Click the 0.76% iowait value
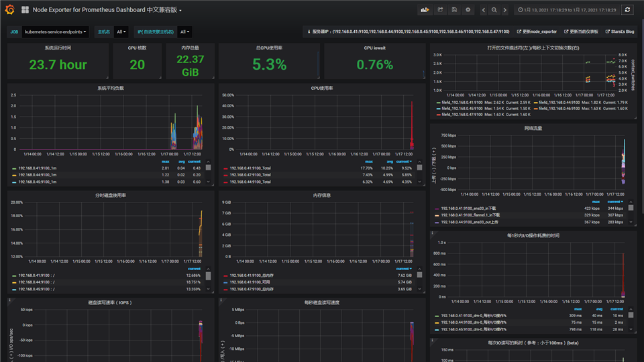Screen dimensions: 644x362 point(374,64)
